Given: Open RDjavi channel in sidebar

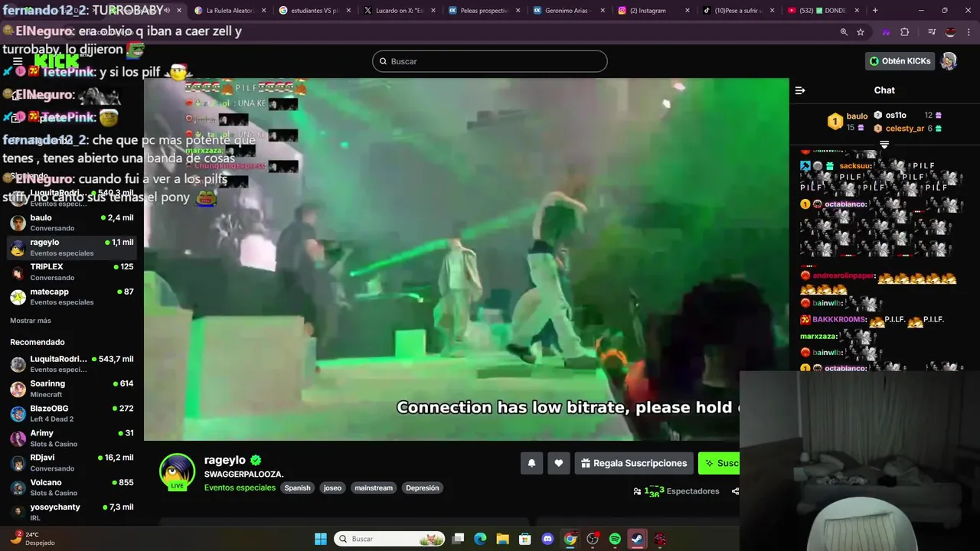Looking at the screenshot, I should (72, 462).
